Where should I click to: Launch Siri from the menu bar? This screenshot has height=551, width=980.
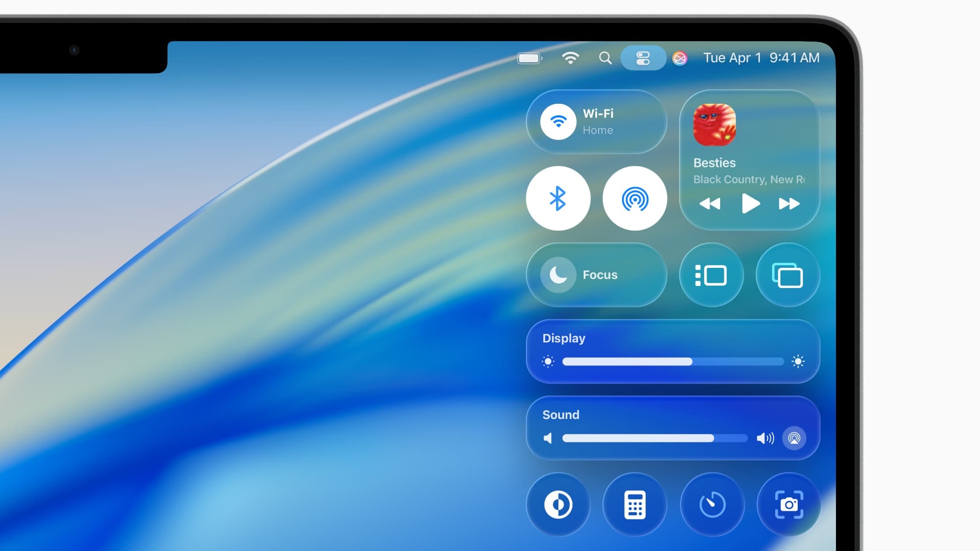(x=679, y=58)
